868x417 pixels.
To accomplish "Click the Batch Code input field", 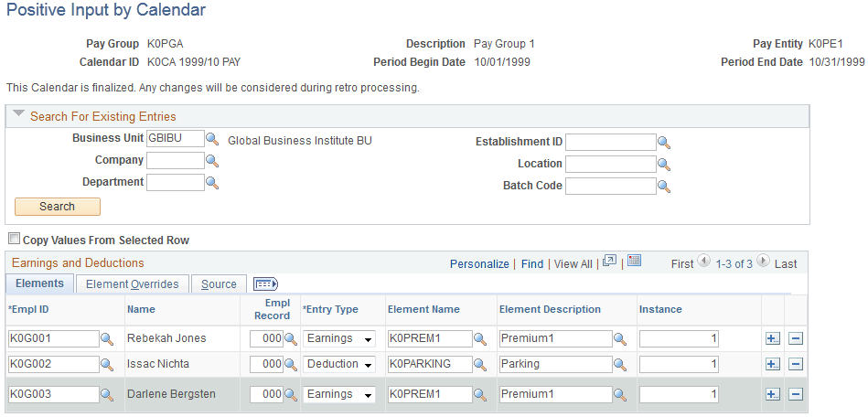I will click(610, 187).
